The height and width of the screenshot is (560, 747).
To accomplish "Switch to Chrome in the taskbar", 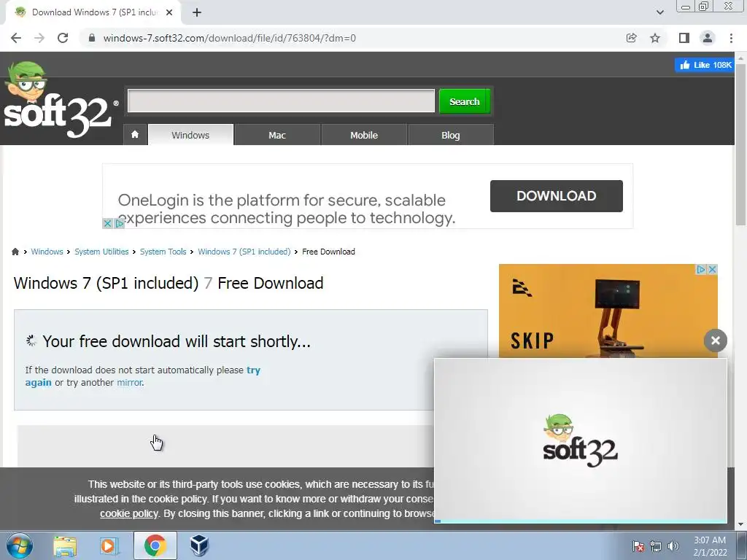I will (x=155, y=545).
